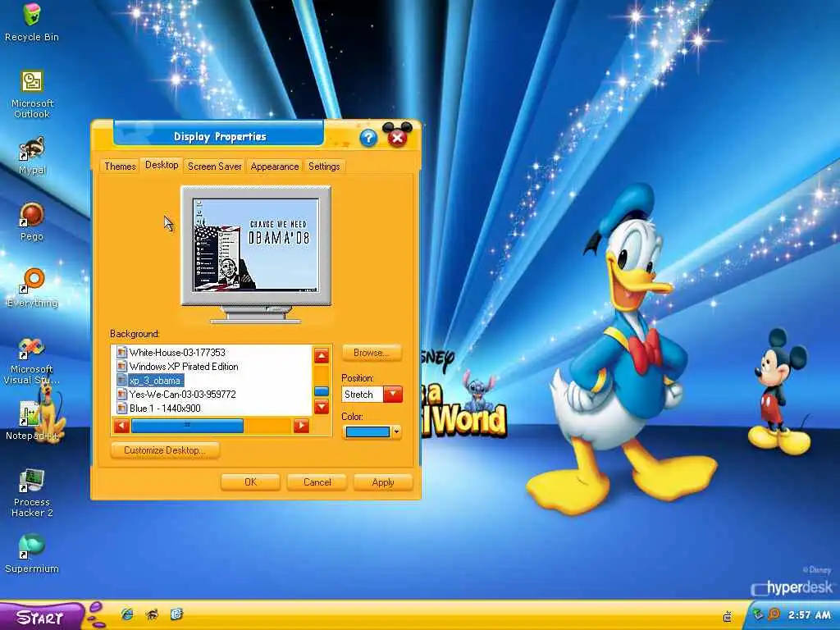Launch the Notepad++ desktop shortcut
Viewport: 840px width, 630px height.
click(x=32, y=421)
